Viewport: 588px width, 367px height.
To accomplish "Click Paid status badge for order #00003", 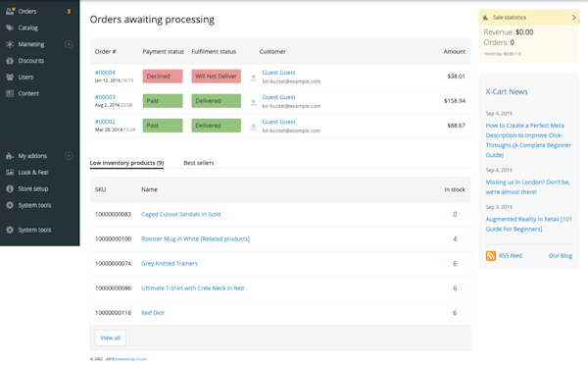I will click(x=163, y=101).
